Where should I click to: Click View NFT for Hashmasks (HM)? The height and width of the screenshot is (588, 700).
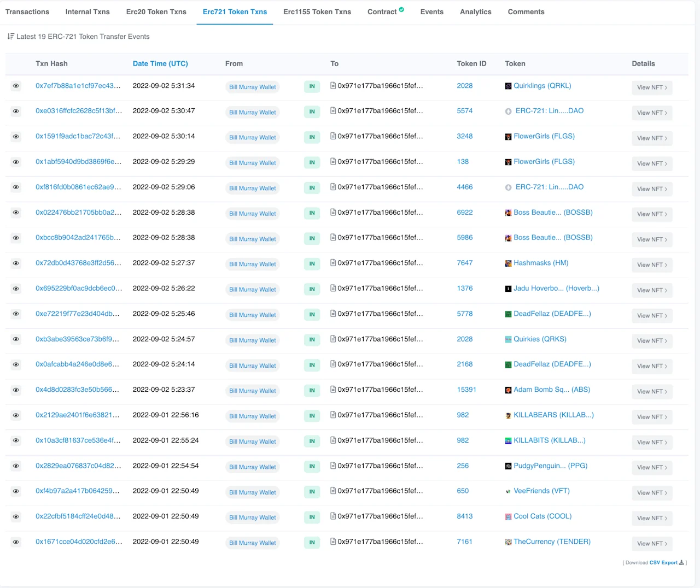652,265
